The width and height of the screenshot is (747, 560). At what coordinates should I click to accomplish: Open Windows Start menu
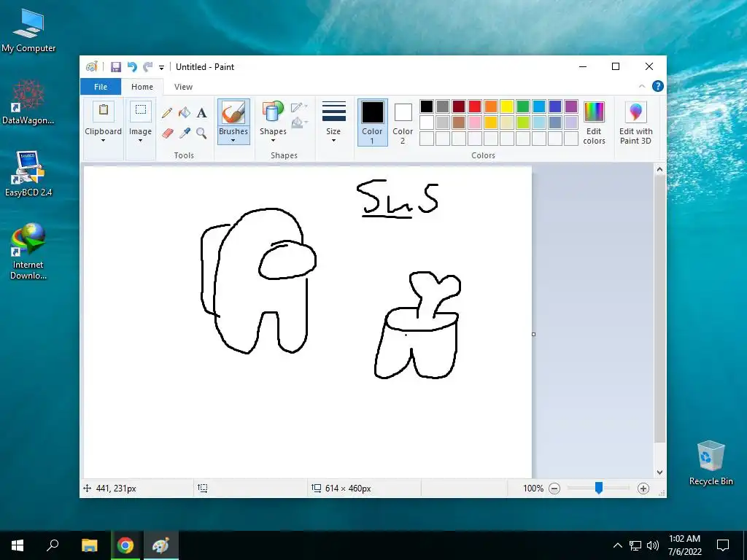pos(18,545)
